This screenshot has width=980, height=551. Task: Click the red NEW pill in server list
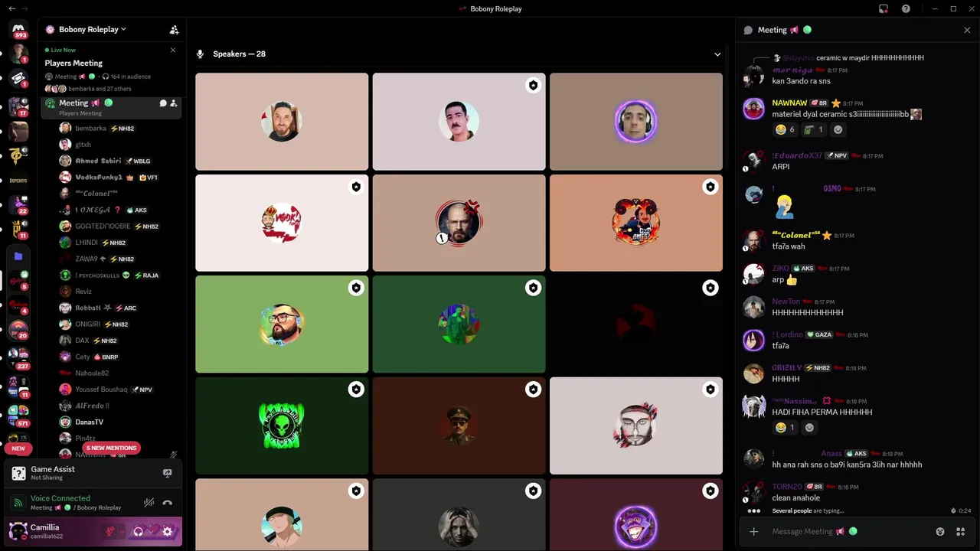pos(18,448)
